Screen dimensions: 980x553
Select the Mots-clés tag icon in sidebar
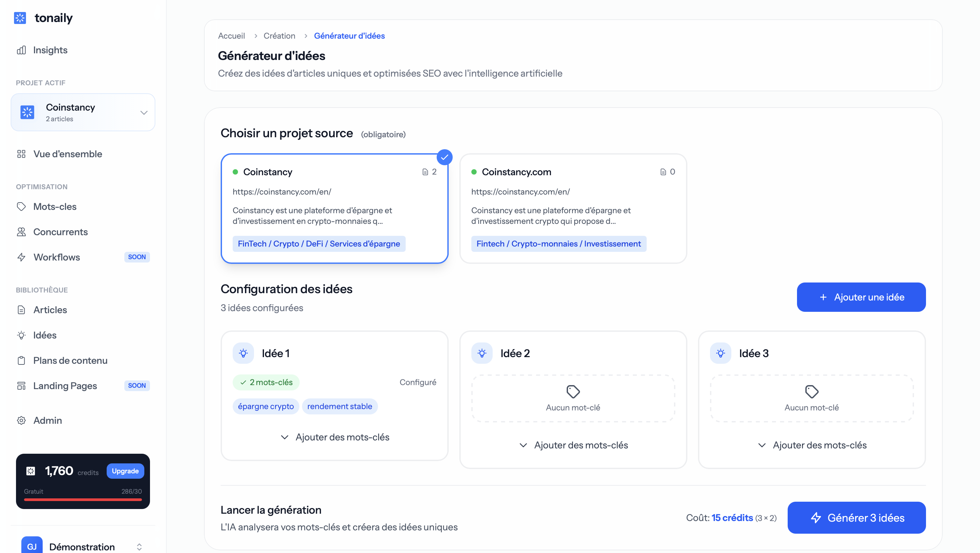[x=22, y=206]
